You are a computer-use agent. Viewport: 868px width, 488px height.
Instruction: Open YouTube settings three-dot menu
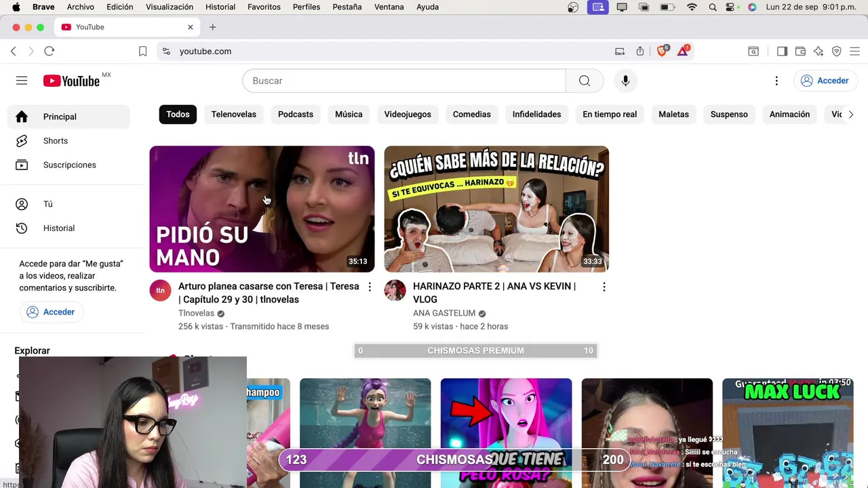coord(776,81)
